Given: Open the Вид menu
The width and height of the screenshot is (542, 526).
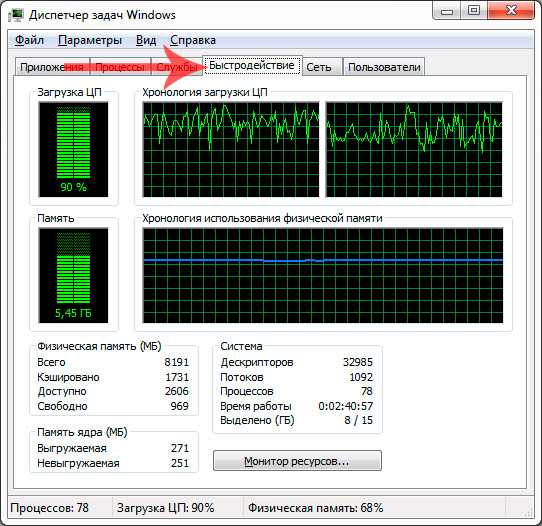Looking at the screenshot, I should tap(146, 40).
